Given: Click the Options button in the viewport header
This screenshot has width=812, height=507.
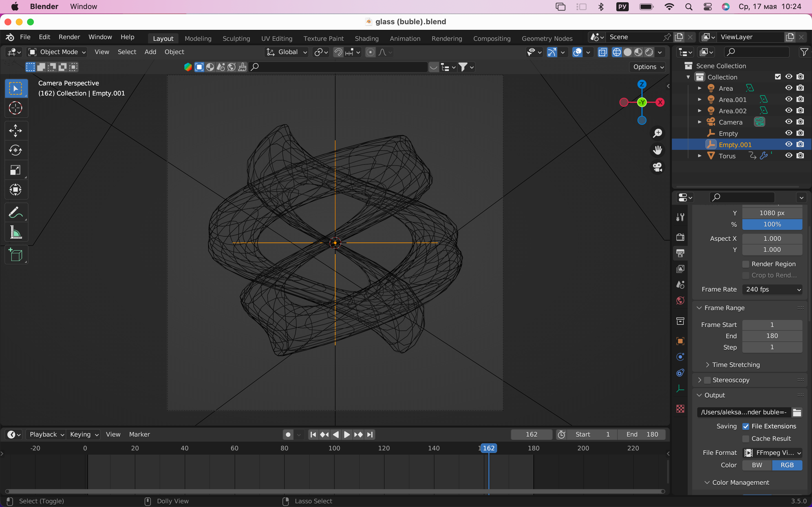Looking at the screenshot, I should 647,67.
